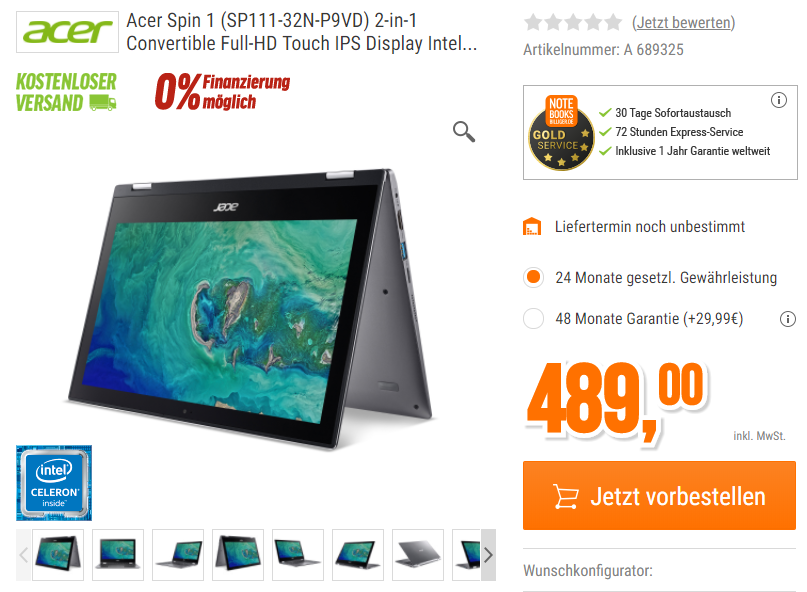
Task: Click the Kostenloser Versand truck badge
Action: tap(66, 92)
